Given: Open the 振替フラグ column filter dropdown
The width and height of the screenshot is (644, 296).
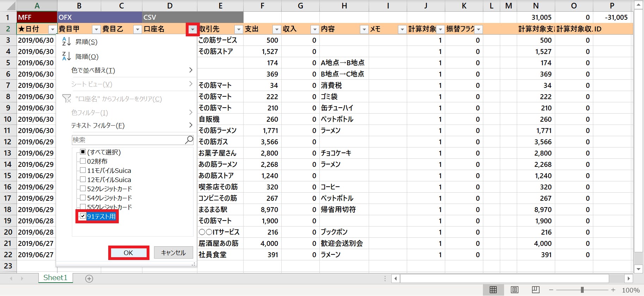Looking at the screenshot, I should (x=478, y=29).
